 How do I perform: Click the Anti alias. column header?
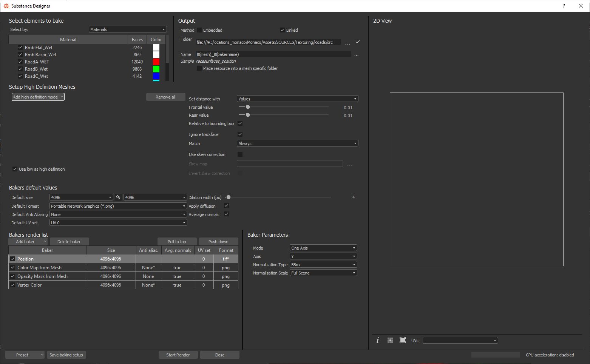pos(148,250)
